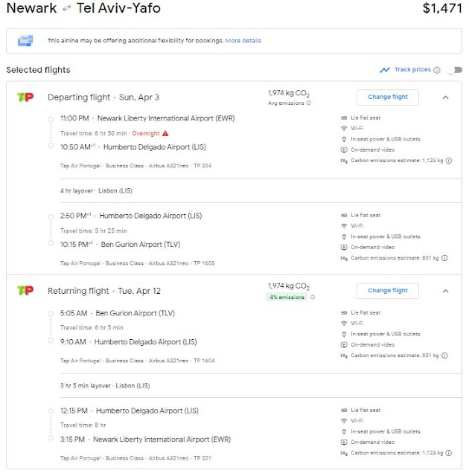
Task: Click the Track prices info icon
Action: click(437, 70)
